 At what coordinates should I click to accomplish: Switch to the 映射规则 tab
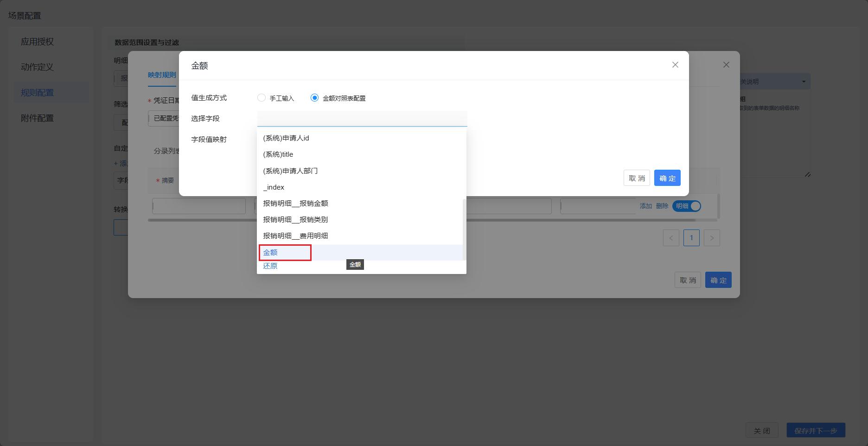click(x=162, y=75)
